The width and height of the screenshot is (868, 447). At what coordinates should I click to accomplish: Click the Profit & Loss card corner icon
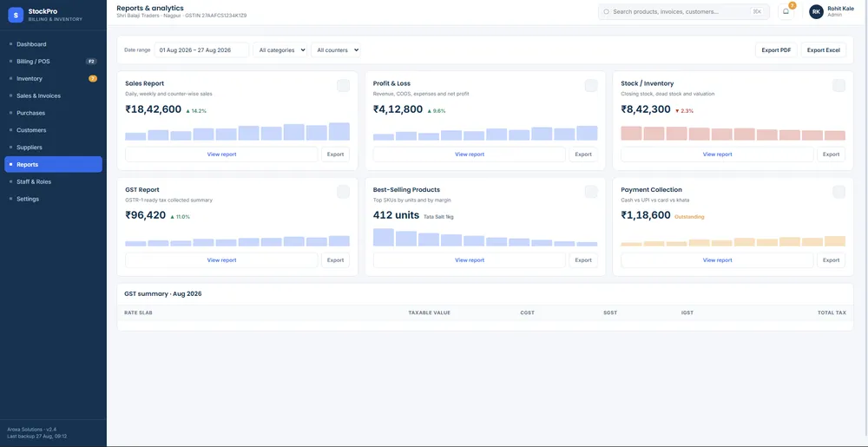pos(591,85)
